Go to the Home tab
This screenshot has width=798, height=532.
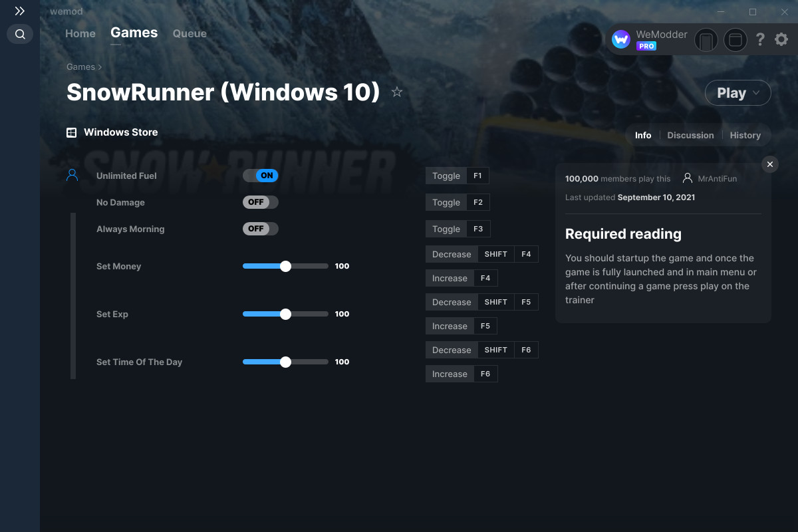click(x=80, y=33)
